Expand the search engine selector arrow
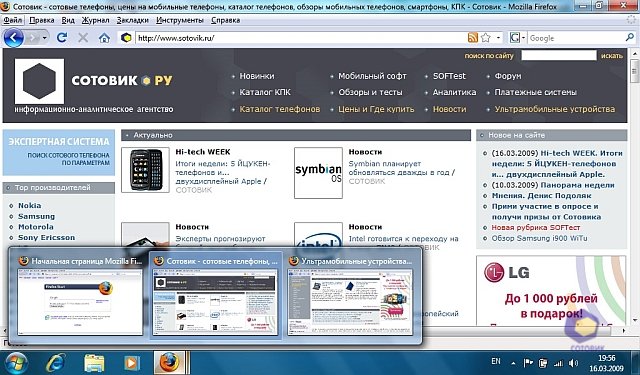 [523, 38]
